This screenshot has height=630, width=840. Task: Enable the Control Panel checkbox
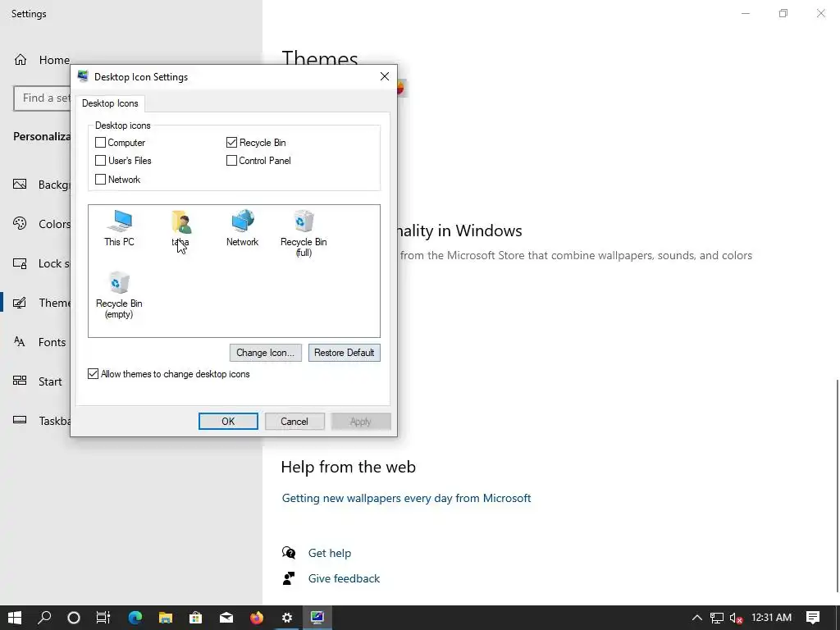coord(231,160)
